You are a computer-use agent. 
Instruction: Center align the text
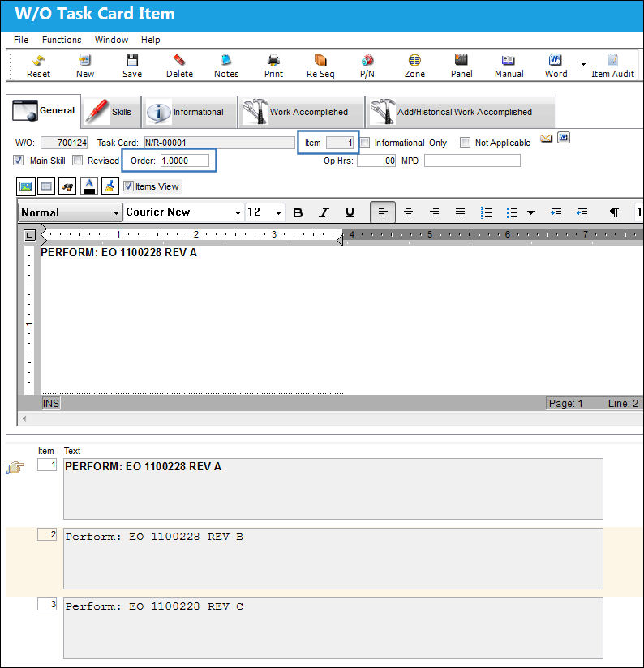point(408,212)
